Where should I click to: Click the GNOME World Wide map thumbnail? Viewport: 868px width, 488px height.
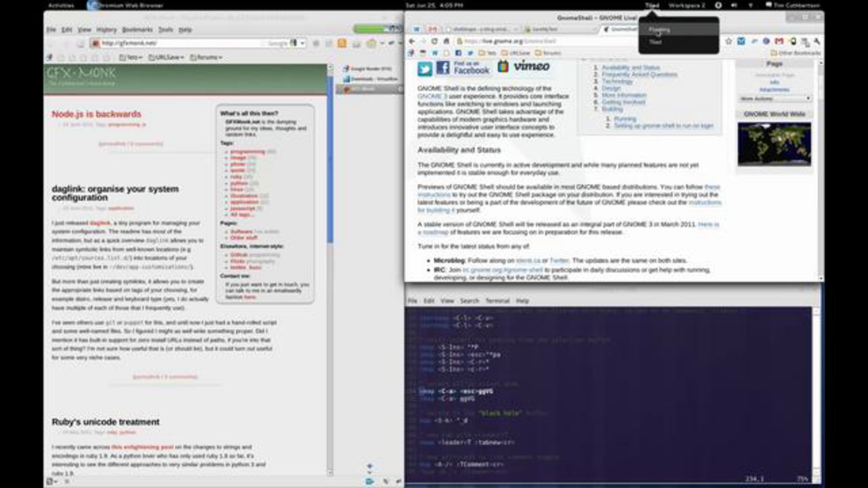774,144
